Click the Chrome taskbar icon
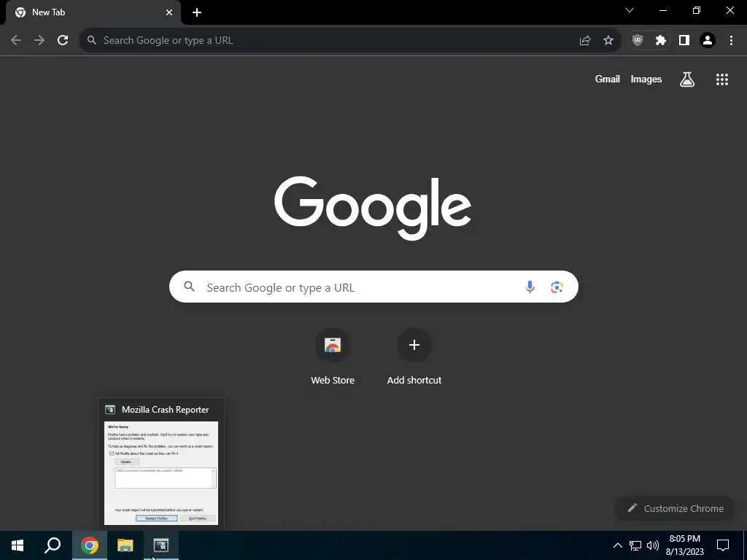The image size is (747, 560). (x=90, y=545)
